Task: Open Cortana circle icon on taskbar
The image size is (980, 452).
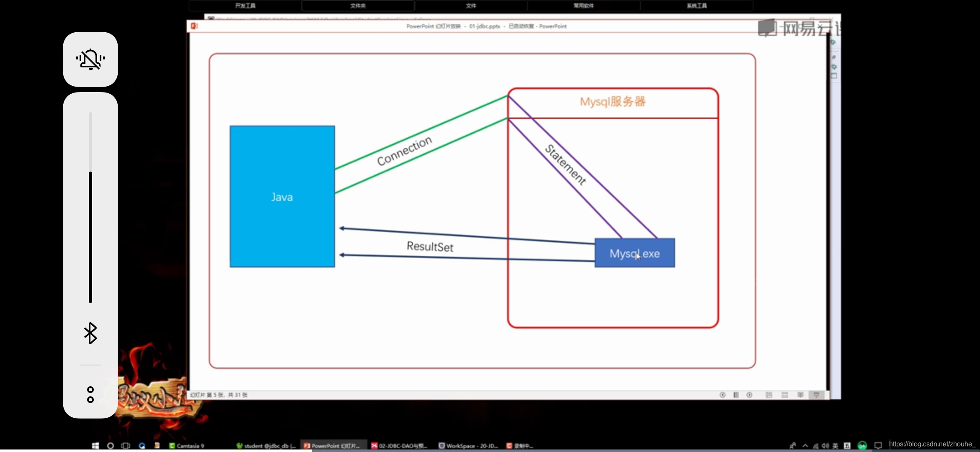Action: (111, 446)
